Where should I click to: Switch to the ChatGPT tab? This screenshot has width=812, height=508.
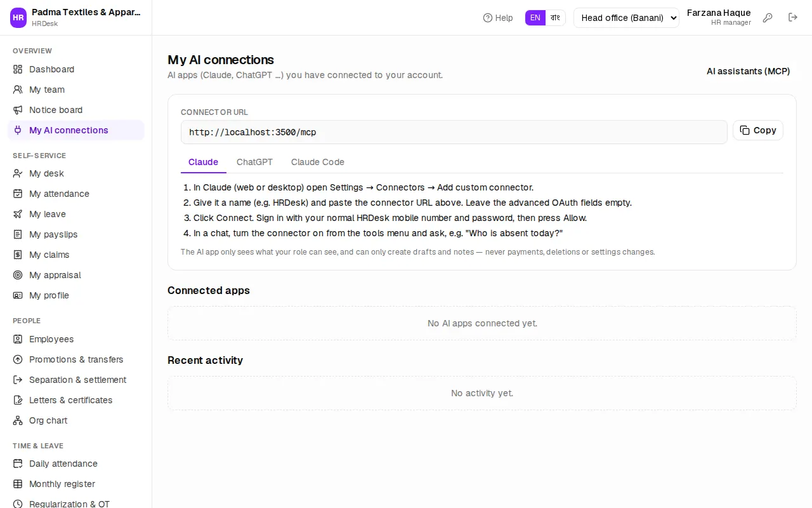(254, 162)
